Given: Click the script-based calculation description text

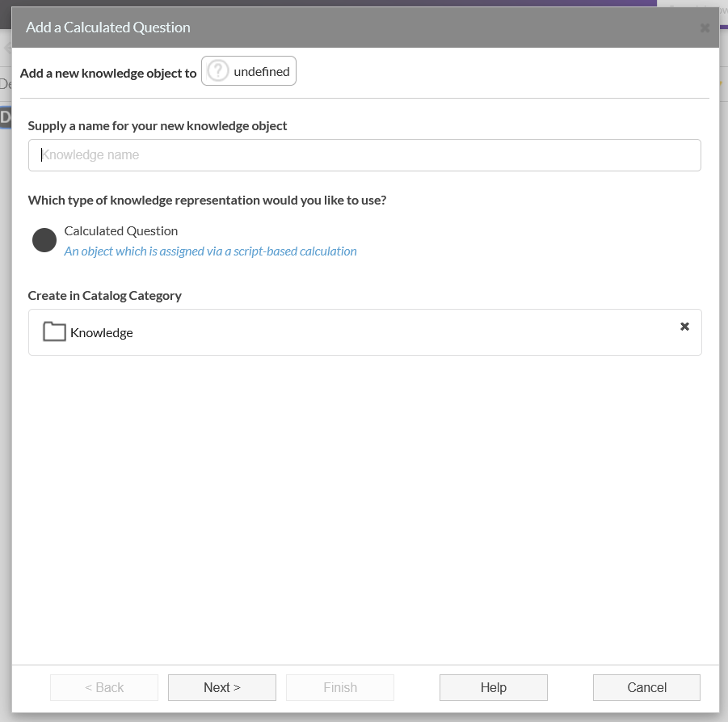Looking at the screenshot, I should pyautogui.click(x=210, y=251).
